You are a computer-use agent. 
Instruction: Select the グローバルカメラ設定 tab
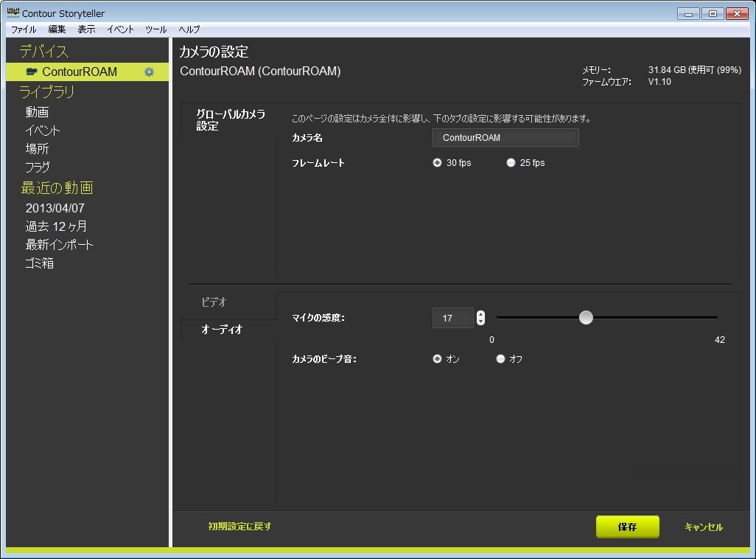pos(229,120)
